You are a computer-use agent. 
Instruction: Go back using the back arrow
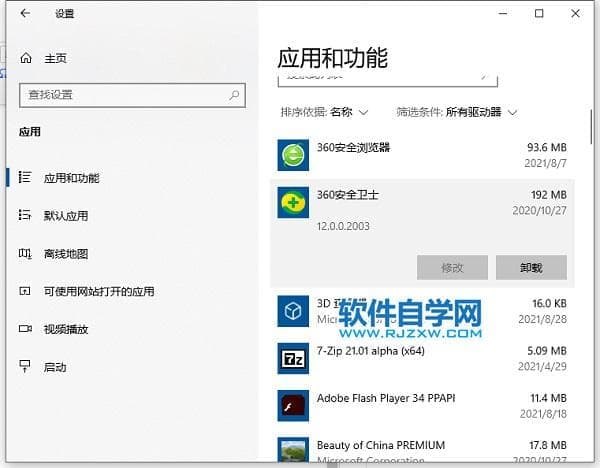tap(25, 14)
